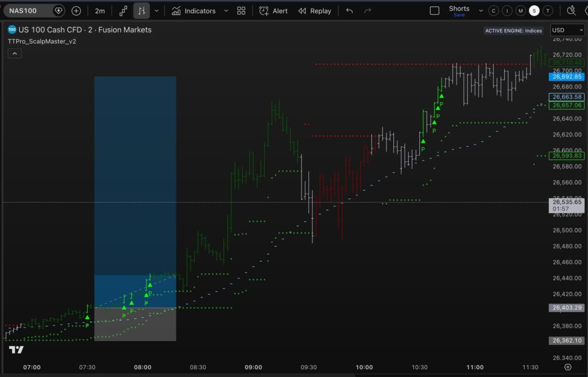Click the layout setup square icon

(x=435, y=11)
